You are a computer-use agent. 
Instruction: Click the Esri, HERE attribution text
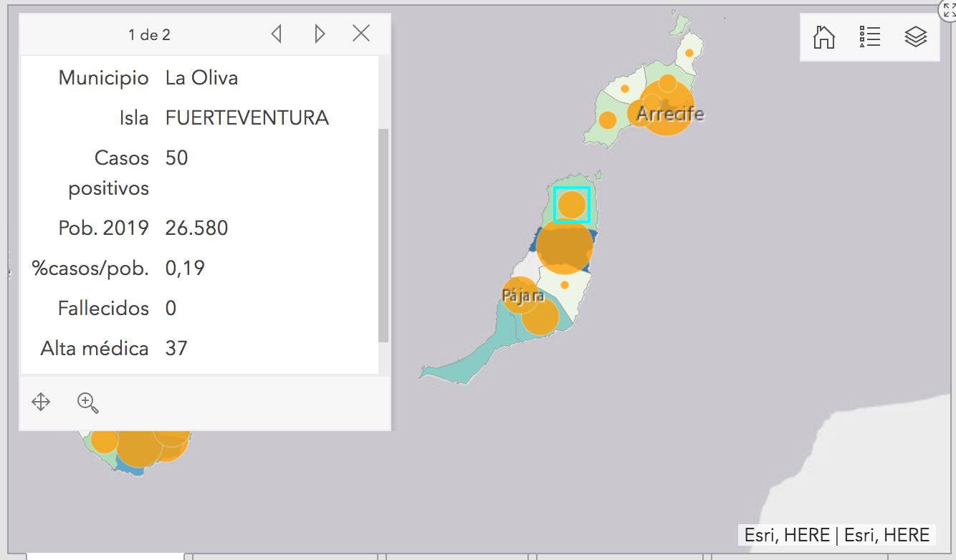[836, 535]
